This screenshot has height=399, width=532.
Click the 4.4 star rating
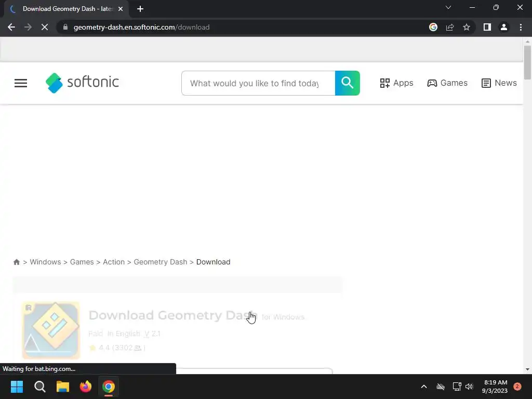pos(117,348)
